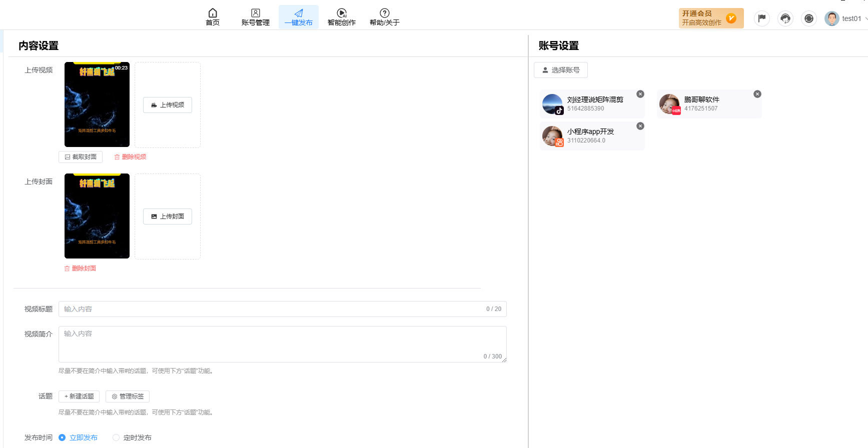The image size is (868, 448).
Task: Click the 鹏哥聊软件 account avatar
Action: coord(669,104)
